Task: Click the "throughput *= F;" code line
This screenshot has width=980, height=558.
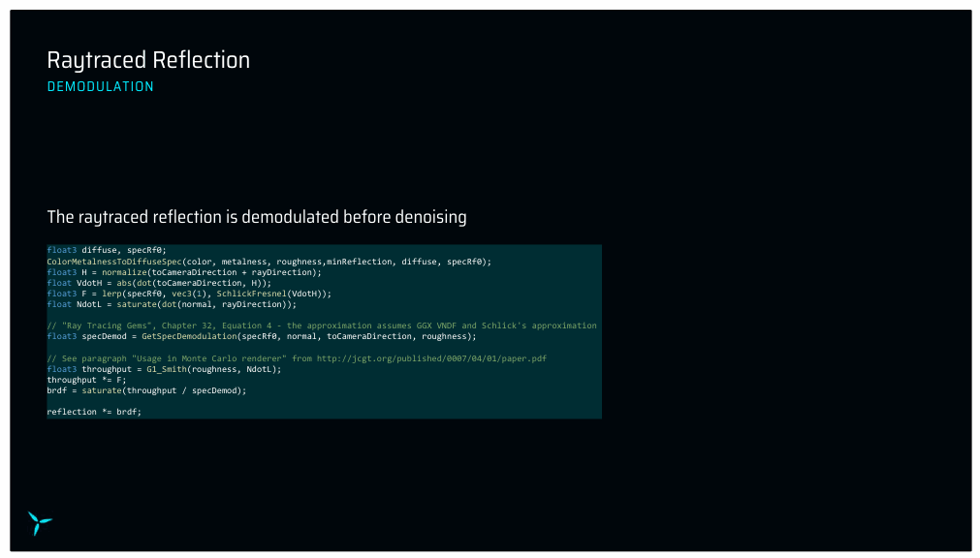Action: point(87,380)
